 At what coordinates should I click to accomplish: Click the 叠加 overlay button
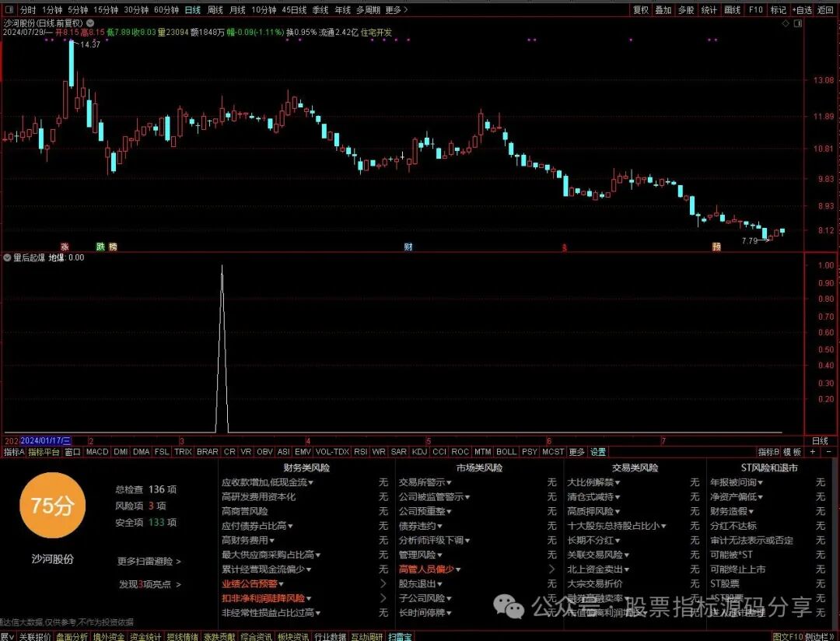coord(663,10)
